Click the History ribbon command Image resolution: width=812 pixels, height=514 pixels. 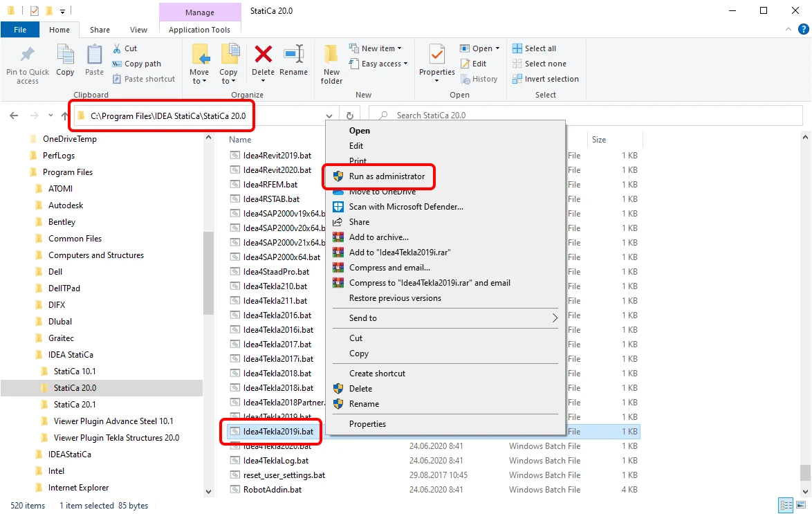[x=479, y=79]
